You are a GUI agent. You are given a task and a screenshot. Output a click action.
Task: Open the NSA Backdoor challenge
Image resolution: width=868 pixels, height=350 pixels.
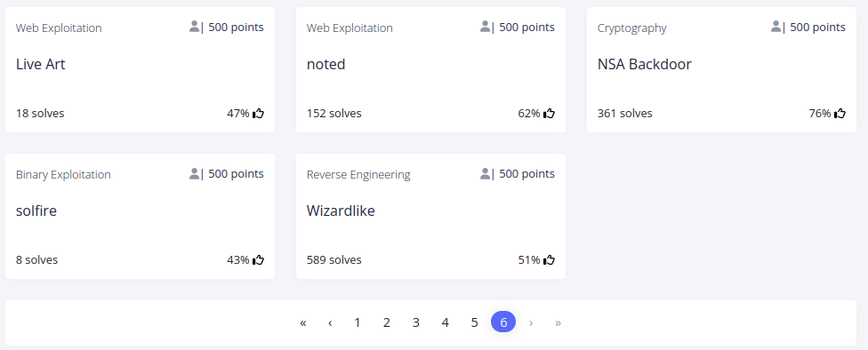coord(645,64)
